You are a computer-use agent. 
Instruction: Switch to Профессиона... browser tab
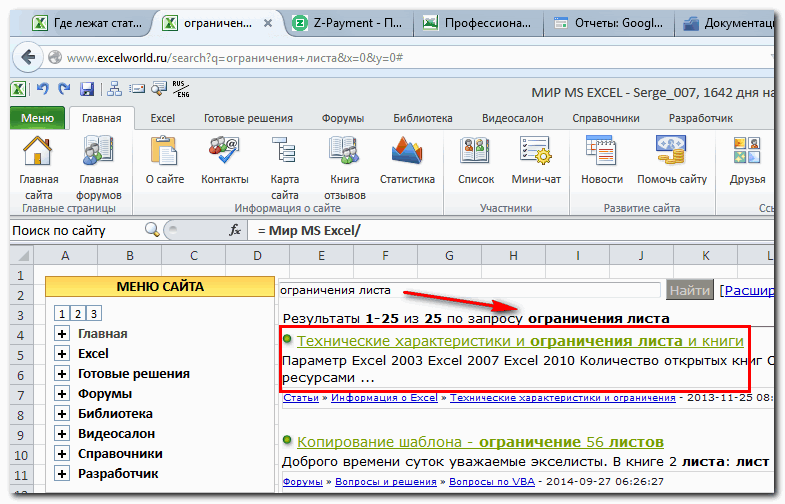(478, 23)
